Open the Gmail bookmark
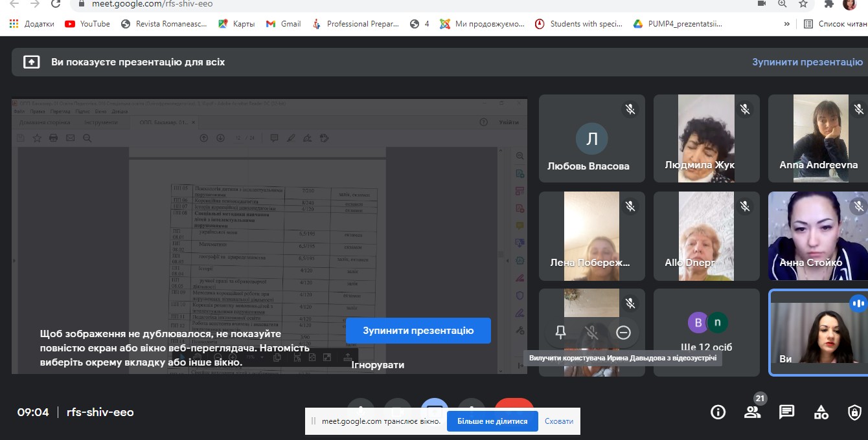Viewport: 868px width, 440px height. [x=283, y=24]
